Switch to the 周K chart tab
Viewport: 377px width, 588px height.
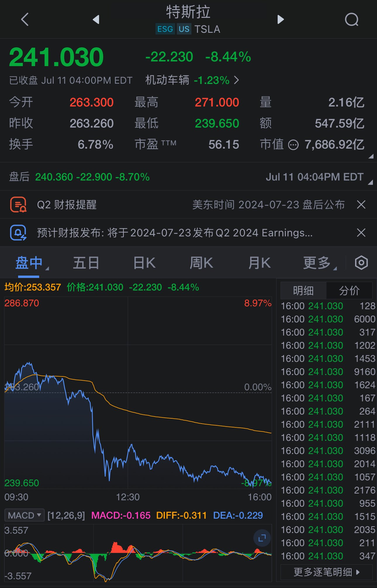click(x=201, y=263)
